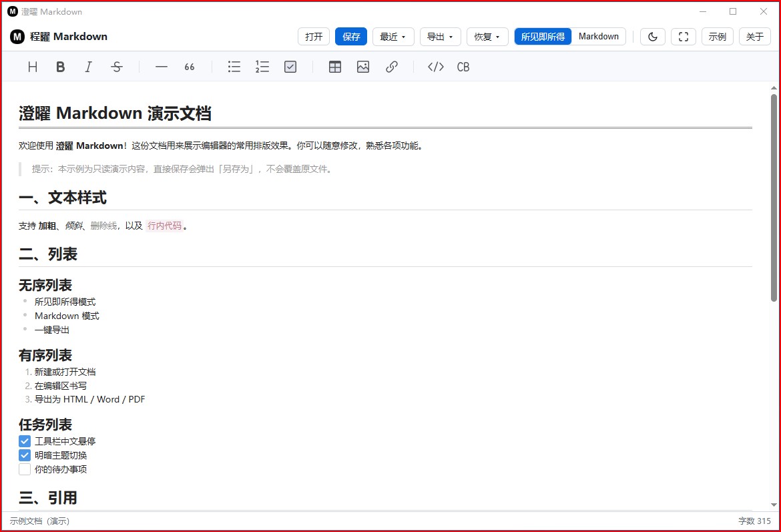Viewport: 781px width, 532px height.
Task: Insert a horizontal divider line
Action: [x=162, y=67]
